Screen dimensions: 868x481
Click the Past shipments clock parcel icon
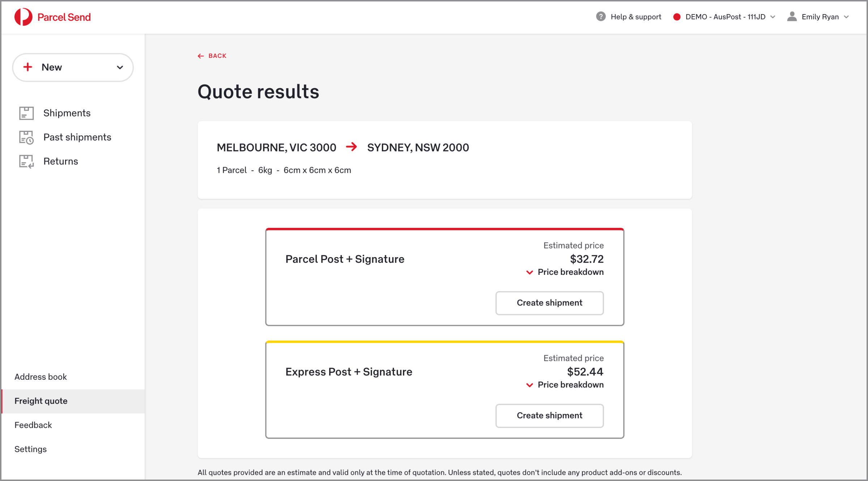click(x=26, y=137)
